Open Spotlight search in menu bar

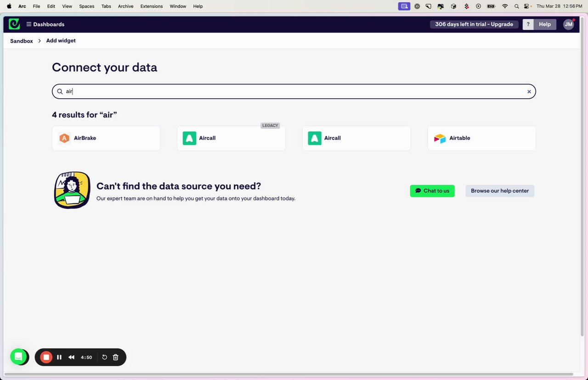click(517, 6)
